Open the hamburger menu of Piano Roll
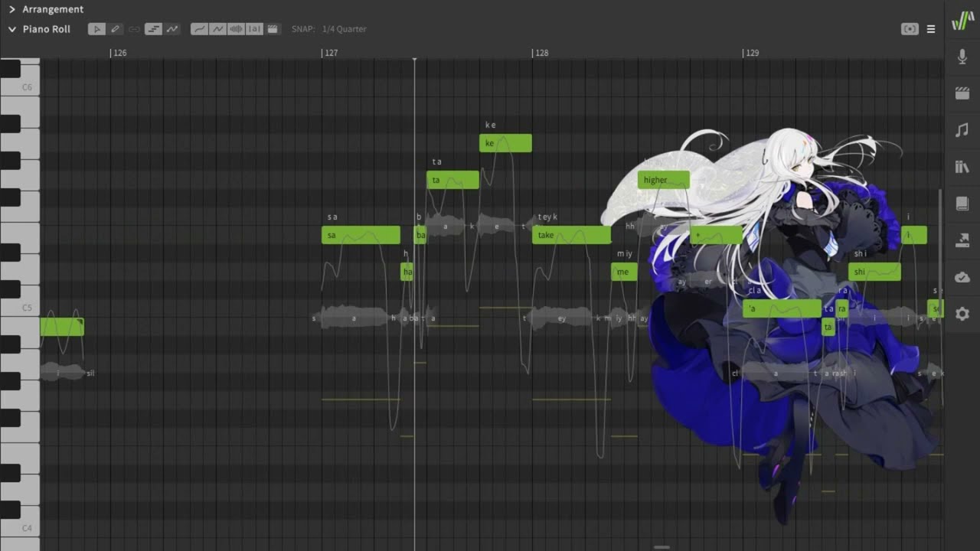The width and height of the screenshot is (980, 551). pyautogui.click(x=931, y=29)
